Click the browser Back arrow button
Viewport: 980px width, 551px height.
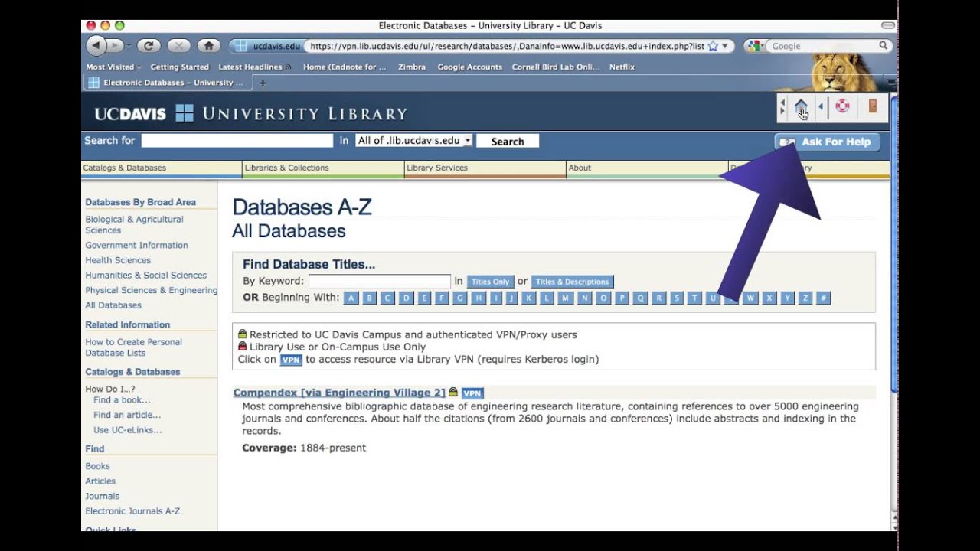pyautogui.click(x=96, y=46)
